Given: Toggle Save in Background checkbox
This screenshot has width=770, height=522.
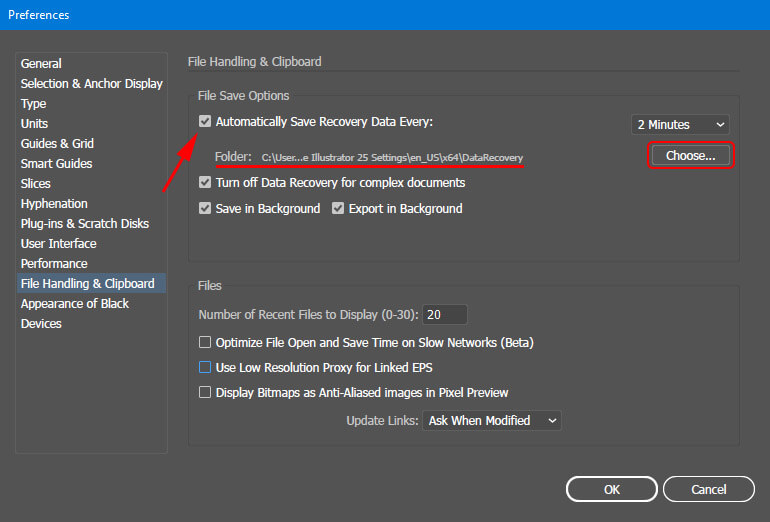Looking at the screenshot, I should click(x=205, y=209).
